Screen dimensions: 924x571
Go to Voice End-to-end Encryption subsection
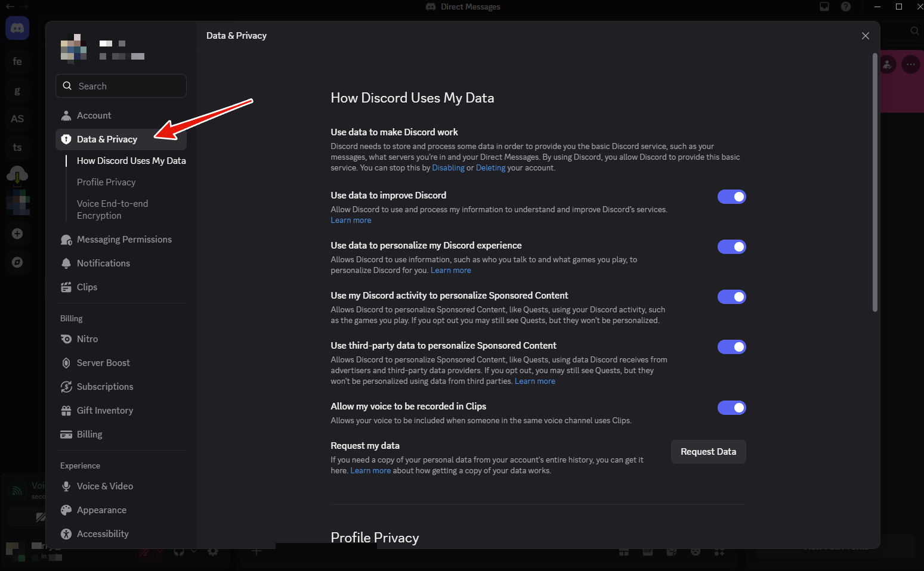click(x=113, y=210)
